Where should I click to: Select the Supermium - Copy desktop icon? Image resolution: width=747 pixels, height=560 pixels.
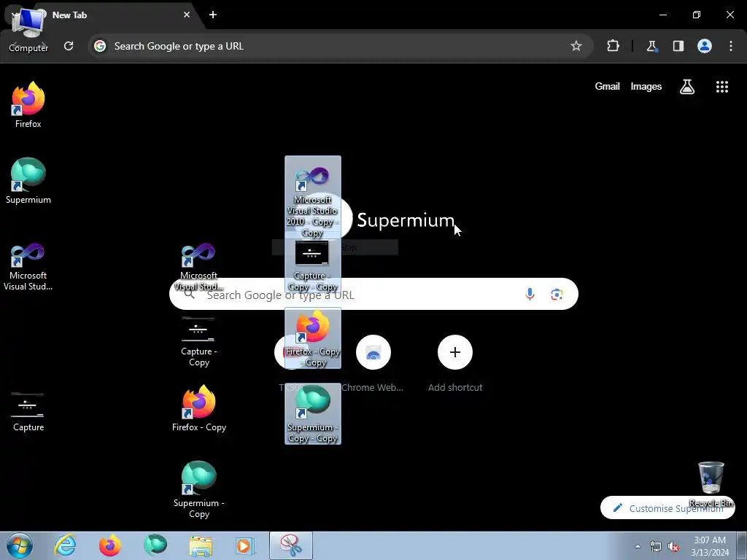click(198, 489)
